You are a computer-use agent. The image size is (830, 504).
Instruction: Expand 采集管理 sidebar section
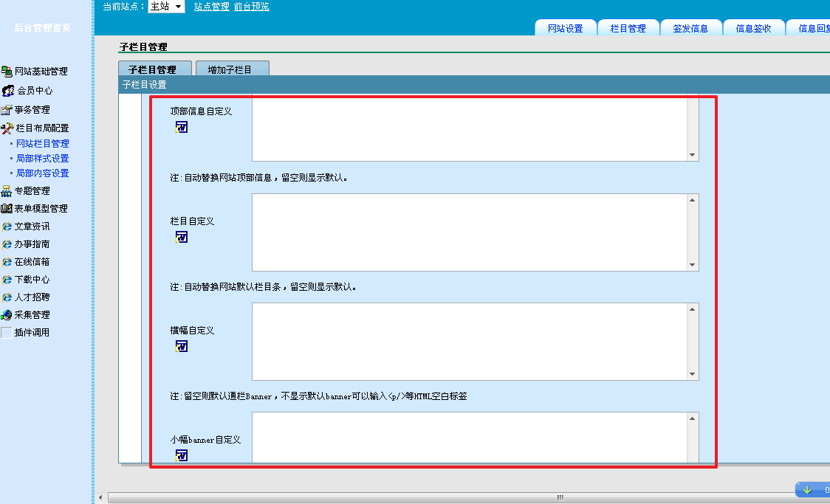pos(32,315)
